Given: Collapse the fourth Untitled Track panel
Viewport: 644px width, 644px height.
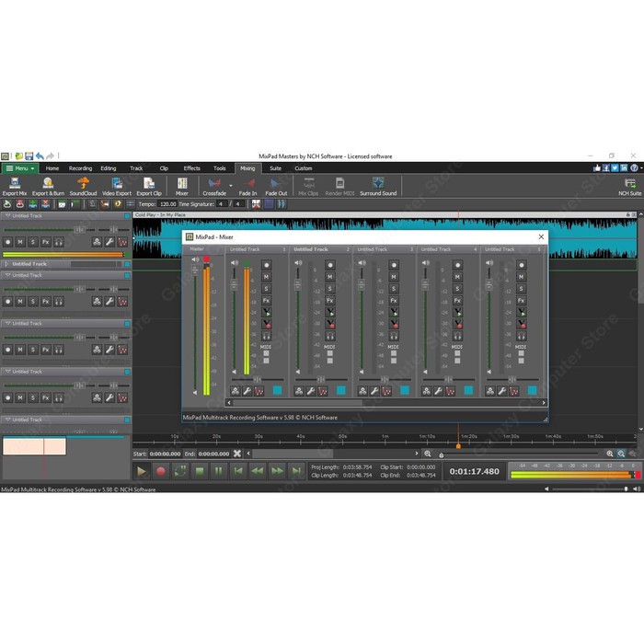Looking at the screenshot, I should (7, 323).
